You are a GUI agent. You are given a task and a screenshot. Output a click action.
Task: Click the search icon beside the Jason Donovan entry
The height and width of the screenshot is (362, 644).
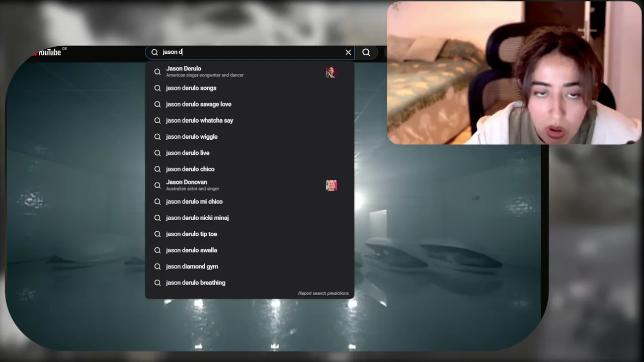pos(157,185)
